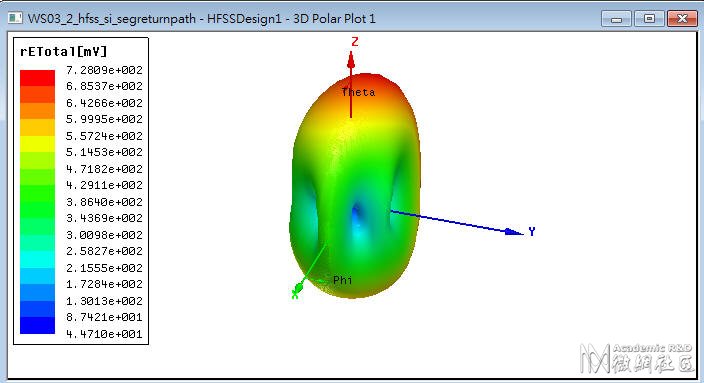Viewport: 704px width, 383px height.
Task: Click the plot window icon in title bar
Action: pyautogui.click(x=15, y=18)
